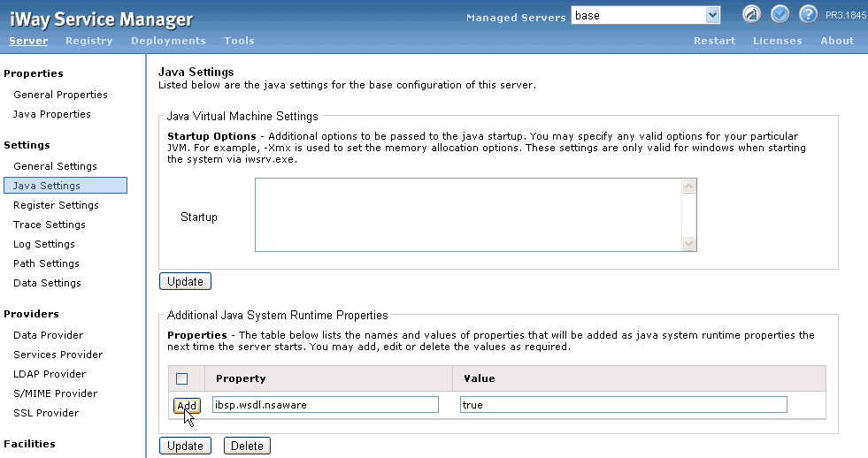Click inside the Startup options text area

pos(469,215)
